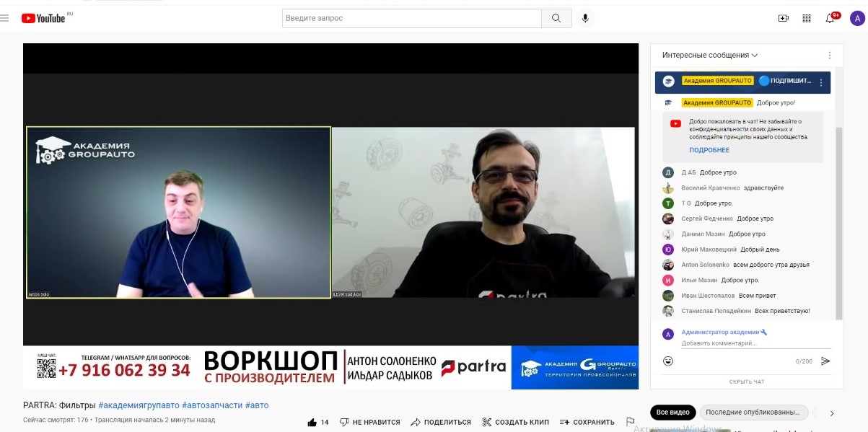
Task: Open the Create video camera icon
Action: coord(784,19)
